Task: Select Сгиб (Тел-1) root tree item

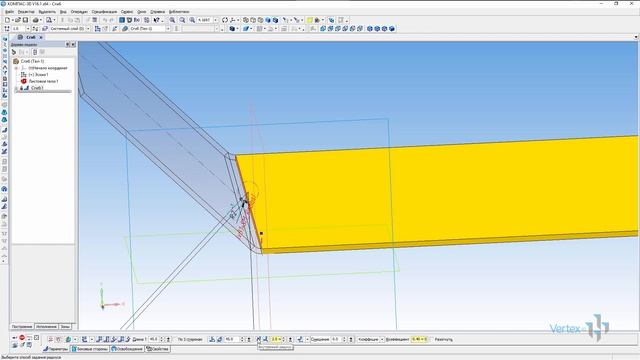Action: [32, 61]
